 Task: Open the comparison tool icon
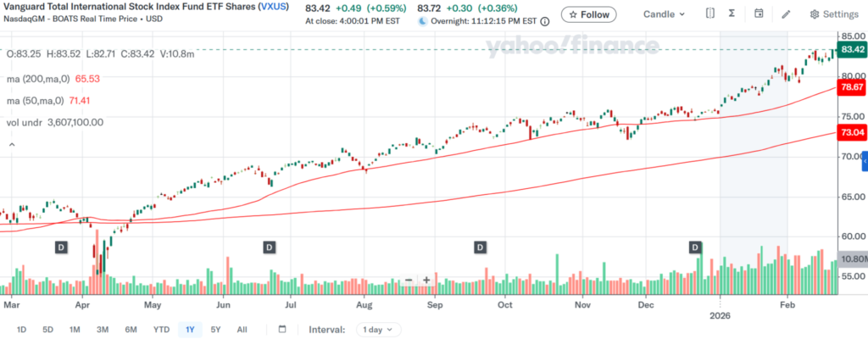point(710,14)
